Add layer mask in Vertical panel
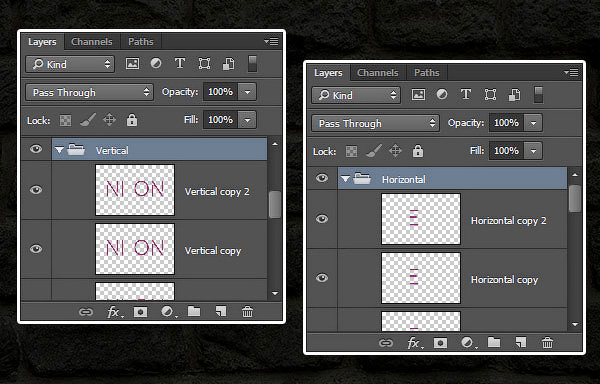Viewport: 600px width, 384px height. pos(140,312)
